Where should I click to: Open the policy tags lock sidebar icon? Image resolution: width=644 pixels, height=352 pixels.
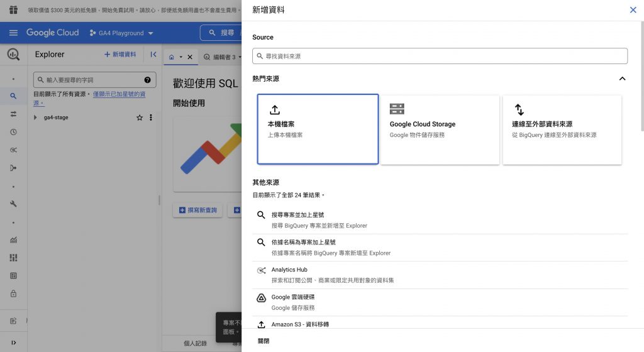click(x=13, y=294)
